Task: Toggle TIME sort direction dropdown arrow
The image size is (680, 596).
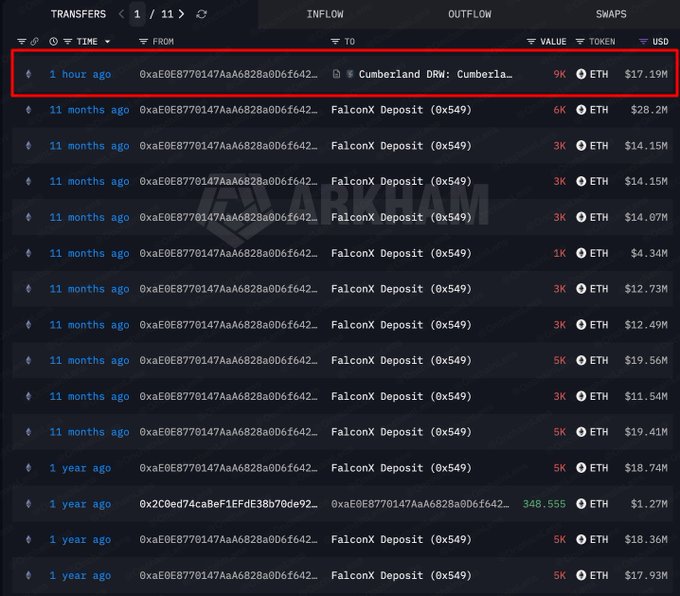Action: point(107,42)
